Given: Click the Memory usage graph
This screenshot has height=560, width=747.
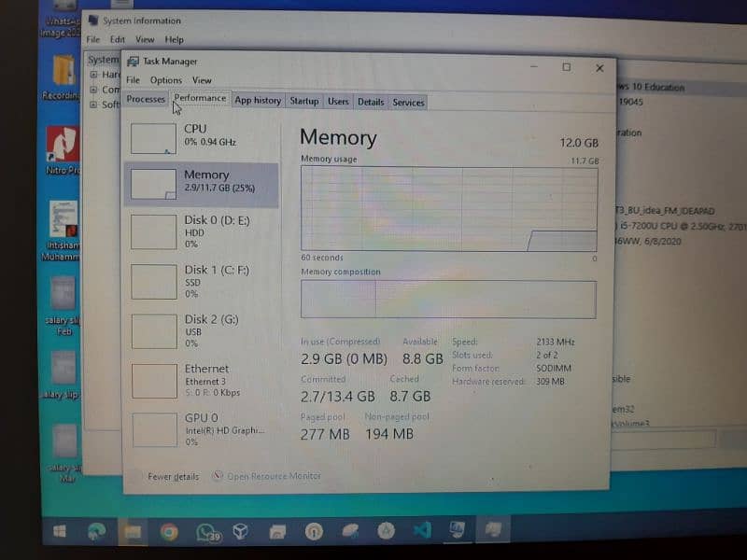Looking at the screenshot, I should [449, 208].
